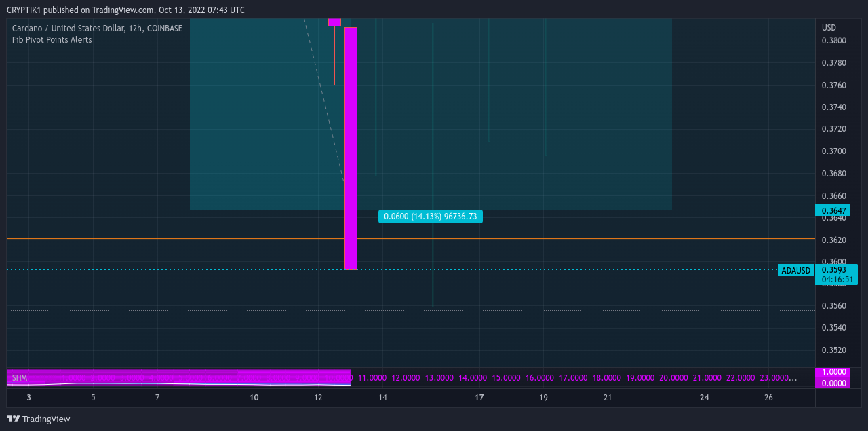
Task: Click date 26 on the time axis
Action: [768, 398]
